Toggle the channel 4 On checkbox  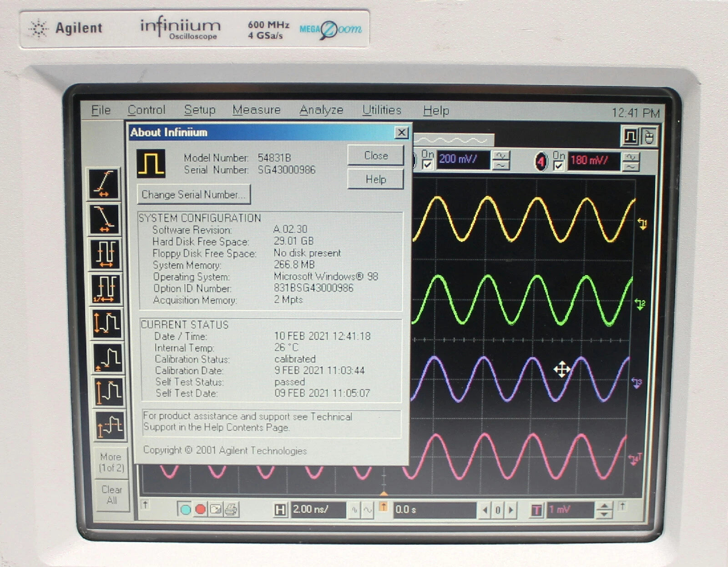(559, 166)
